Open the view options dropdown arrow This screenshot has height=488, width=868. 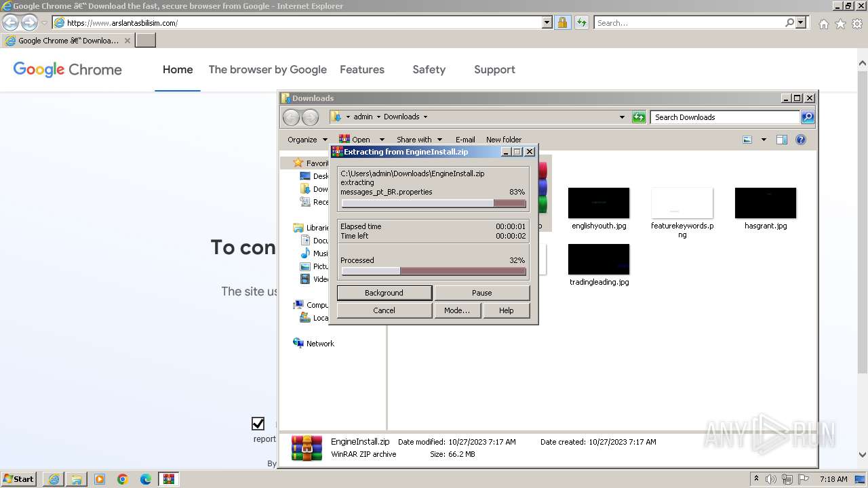tap(764, 140)
